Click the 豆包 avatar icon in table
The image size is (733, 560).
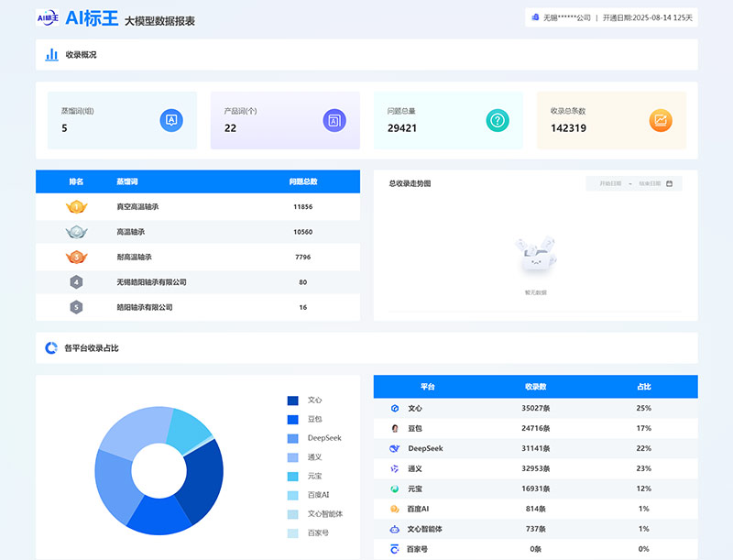click(395, 428)
